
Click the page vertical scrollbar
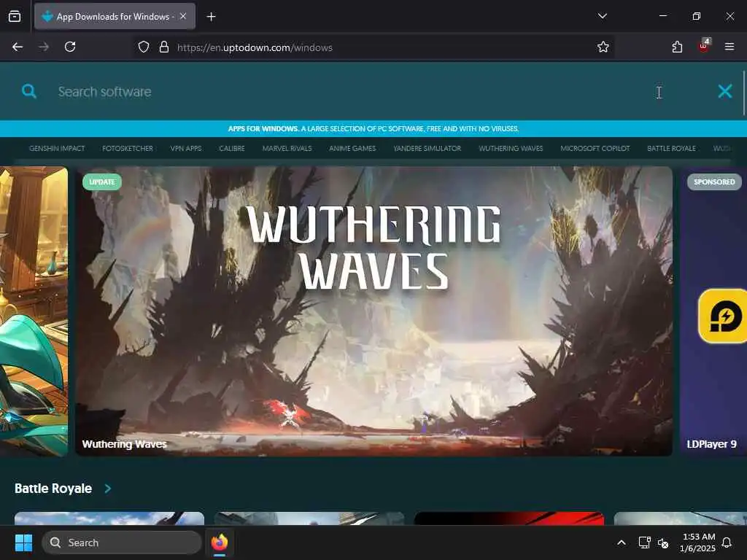tap(744, 93)
